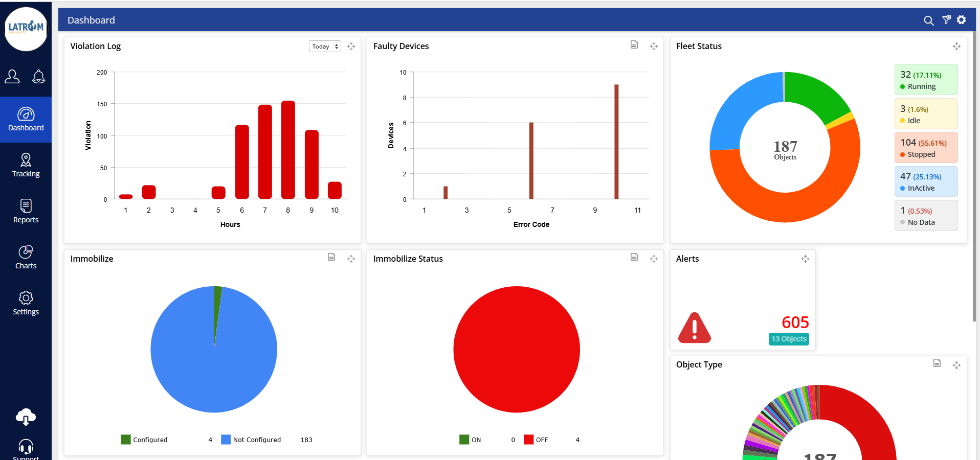
Task: Click the 13 Objects badge in Alerts
Action: pyautogui.click(x=789, y=339)
